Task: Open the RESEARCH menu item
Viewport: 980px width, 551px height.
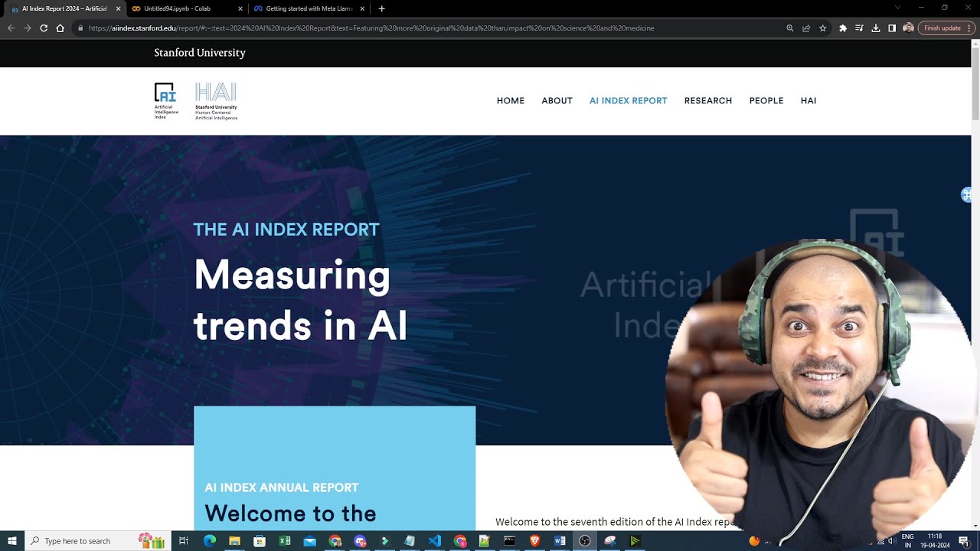Action: pyautogui.click(x=708, y=101)
